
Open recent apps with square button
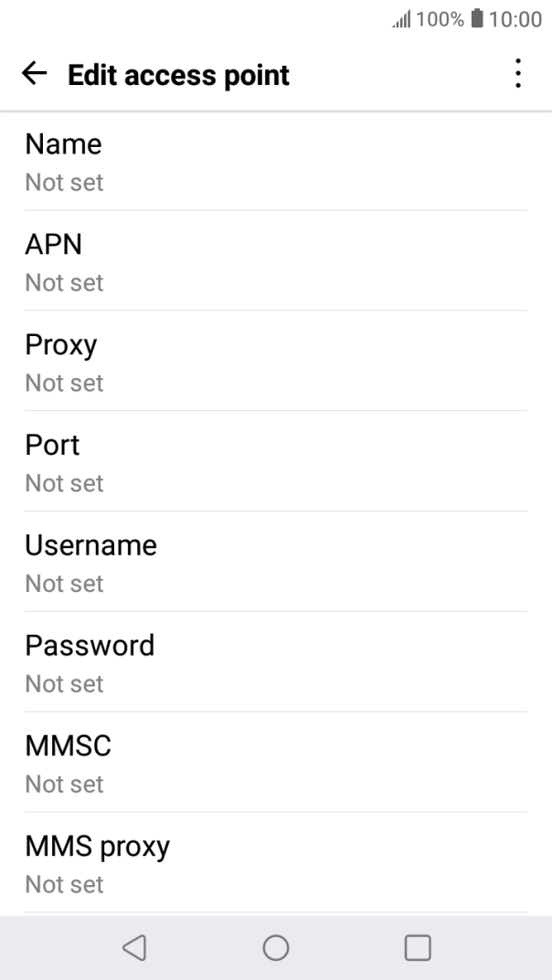click(418, 947)
